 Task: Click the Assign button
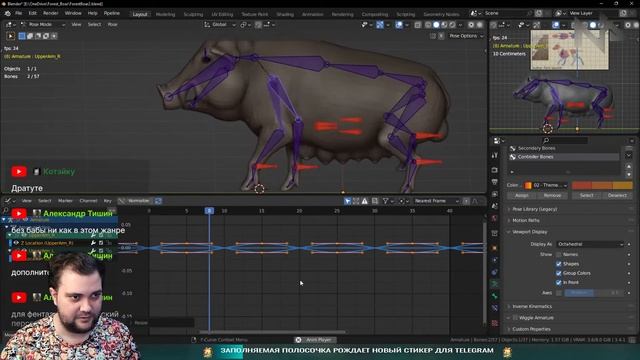(x=522, y=196)
